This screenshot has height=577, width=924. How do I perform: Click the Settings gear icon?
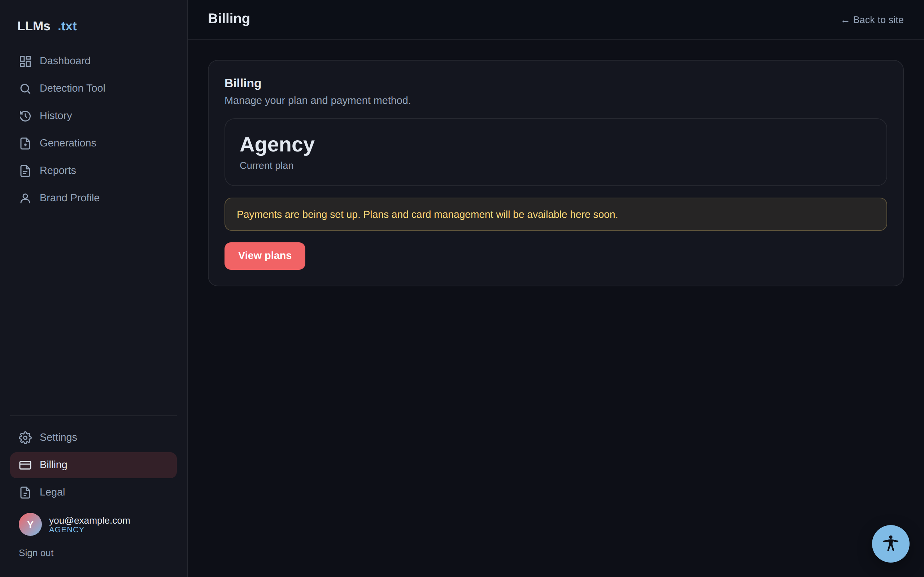point(25,438)
